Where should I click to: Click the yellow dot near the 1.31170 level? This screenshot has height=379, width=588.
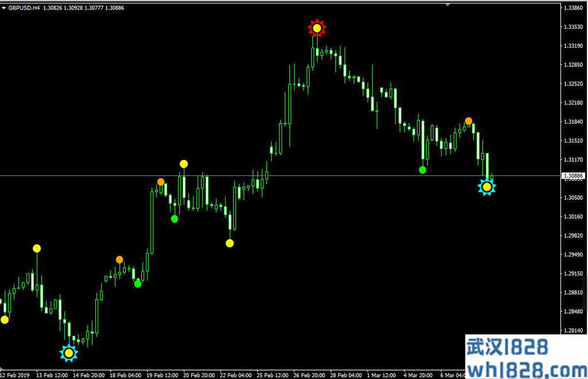183,164
